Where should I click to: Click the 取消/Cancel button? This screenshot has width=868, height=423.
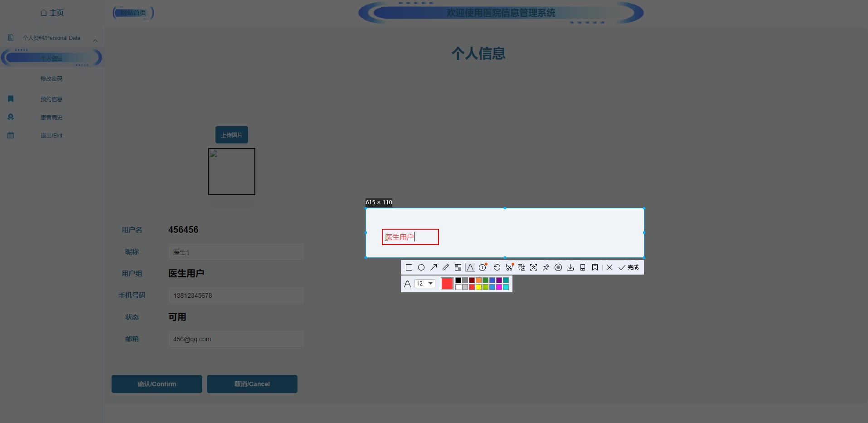pos(252,384)
